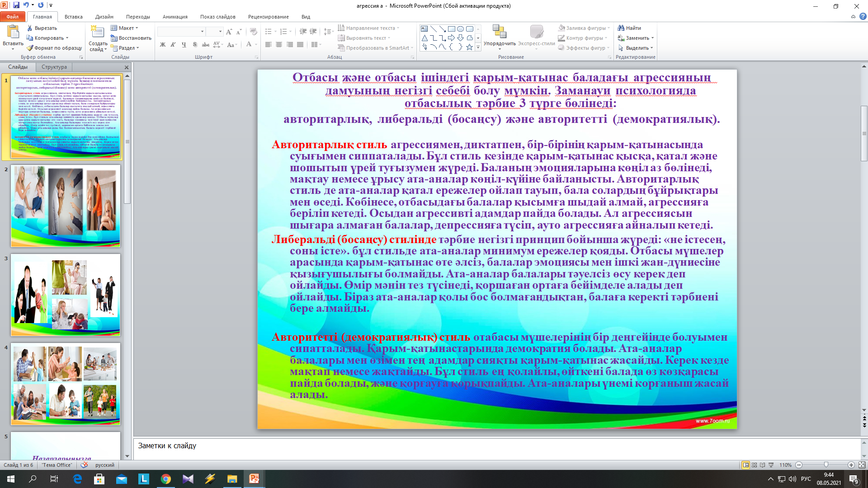
Task: Click Найти find button
Action: [x=629, y=28]
